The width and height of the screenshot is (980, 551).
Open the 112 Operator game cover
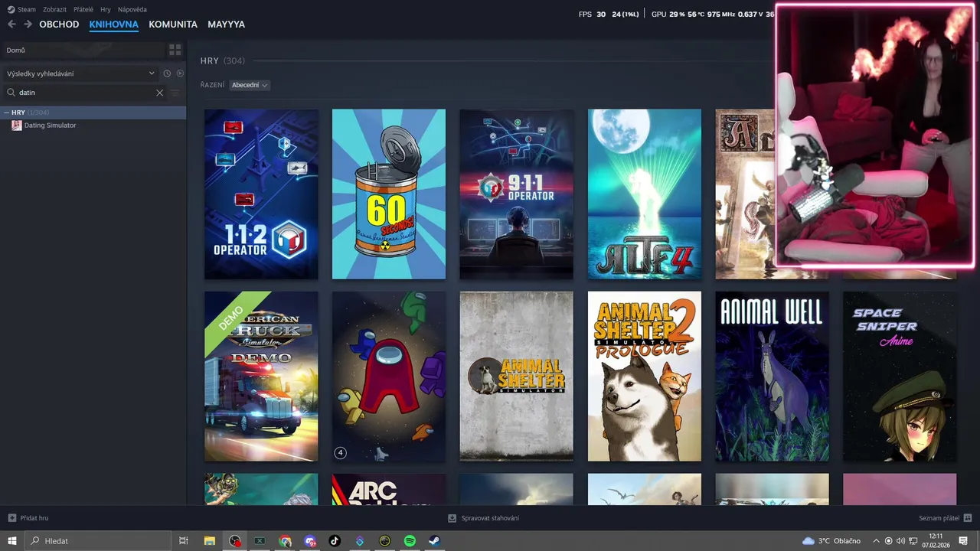coord(261,194)
